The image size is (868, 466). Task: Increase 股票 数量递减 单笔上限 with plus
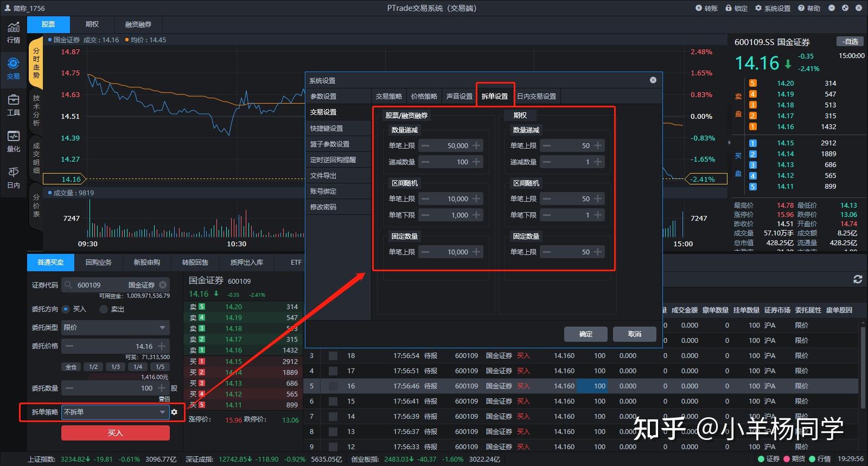coord(476,145)
